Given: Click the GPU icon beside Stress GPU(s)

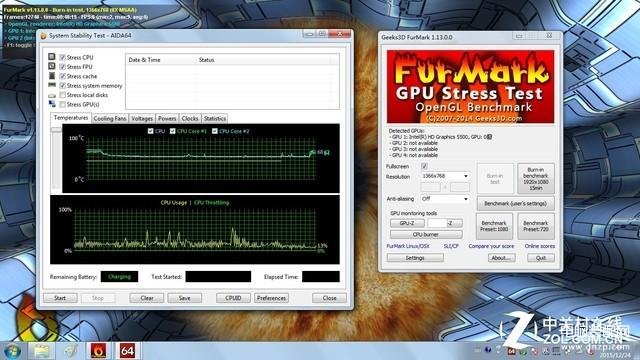Looking at the screenshot, I should [52, 104].
